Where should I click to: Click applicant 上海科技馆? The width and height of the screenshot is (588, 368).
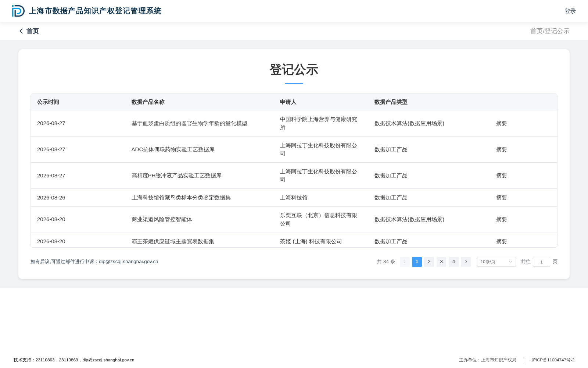point(294,198)
